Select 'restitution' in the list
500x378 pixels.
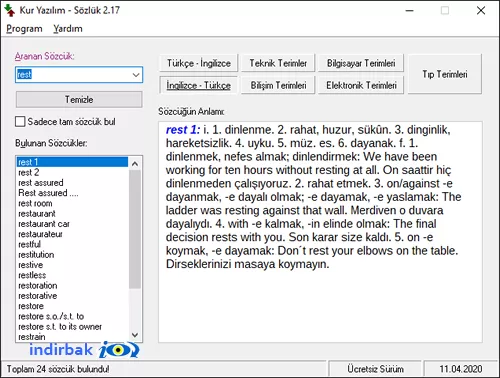[x=72, y=255]
